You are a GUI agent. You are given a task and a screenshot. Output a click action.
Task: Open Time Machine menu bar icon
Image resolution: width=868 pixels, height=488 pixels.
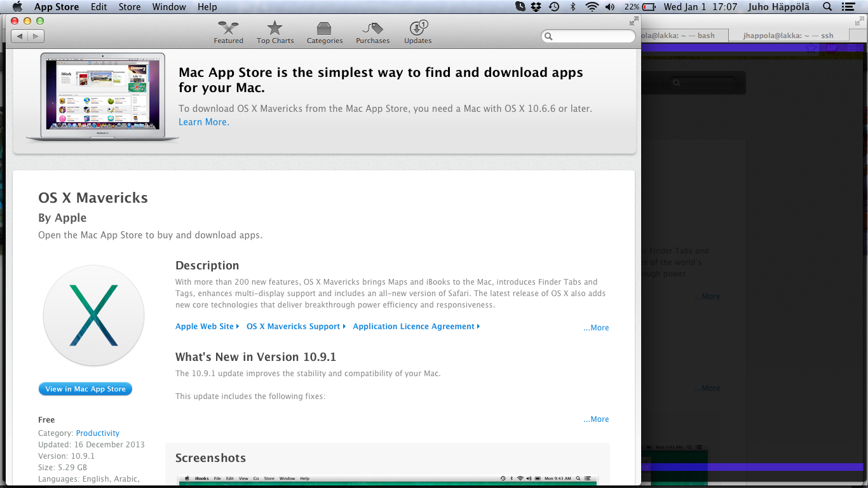point(554,7)
